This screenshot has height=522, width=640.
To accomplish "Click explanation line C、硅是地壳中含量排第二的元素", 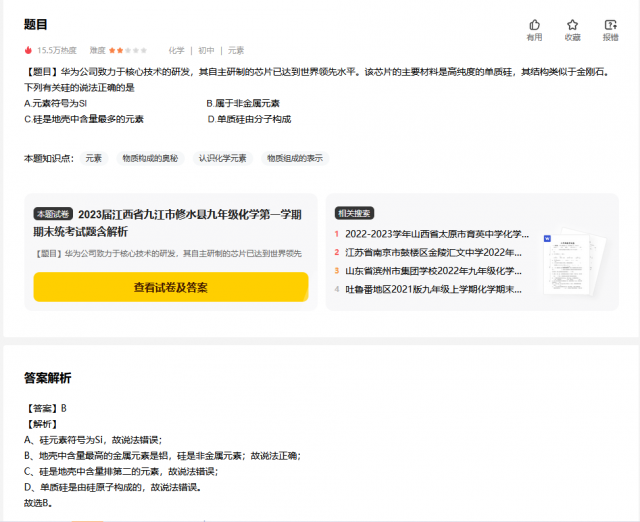I will 121,471.
